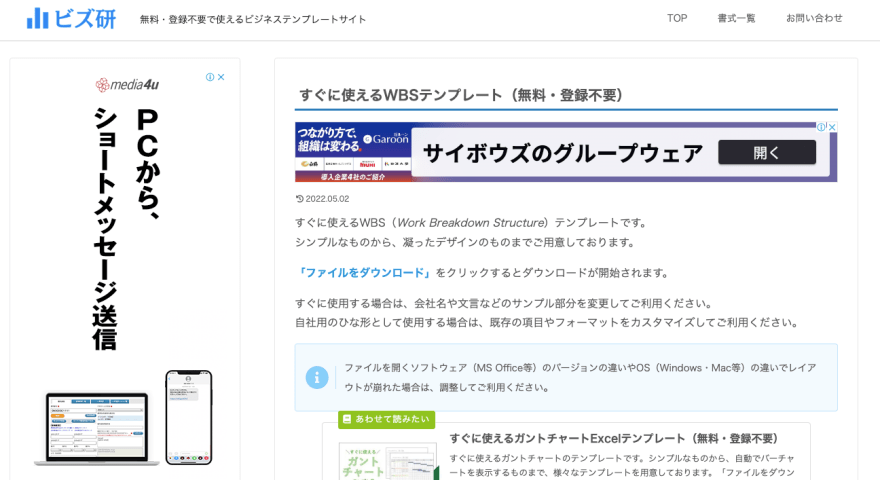Screen dimensions: 880x480
Task: Close the media4u sidebar ad
Action: [221, 77]
